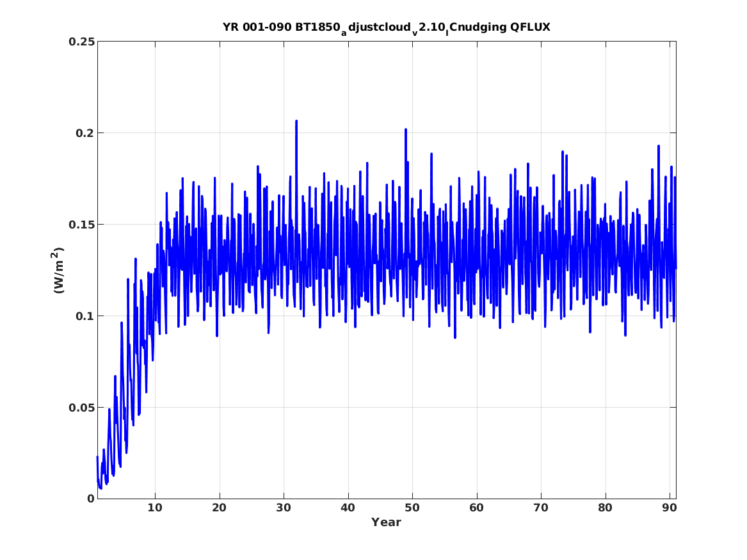Click the x-axis tick label 70

(541, 508)
